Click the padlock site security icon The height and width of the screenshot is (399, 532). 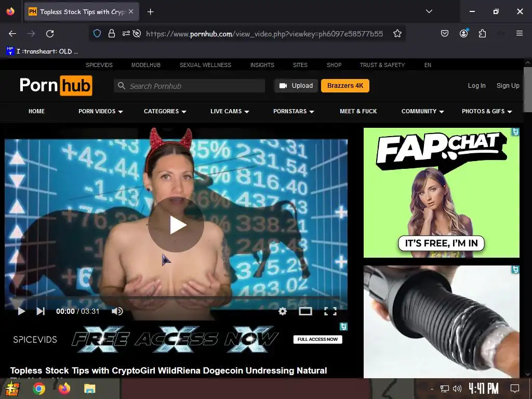click(x=112, y=34)
